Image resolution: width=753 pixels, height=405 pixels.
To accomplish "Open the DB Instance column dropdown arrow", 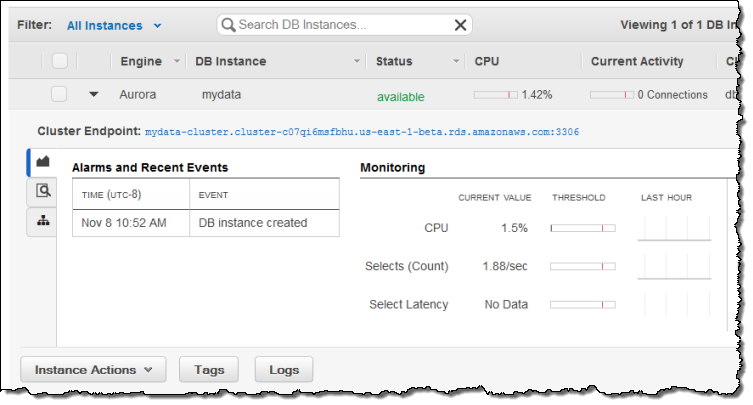I will [x=357, y=61].
